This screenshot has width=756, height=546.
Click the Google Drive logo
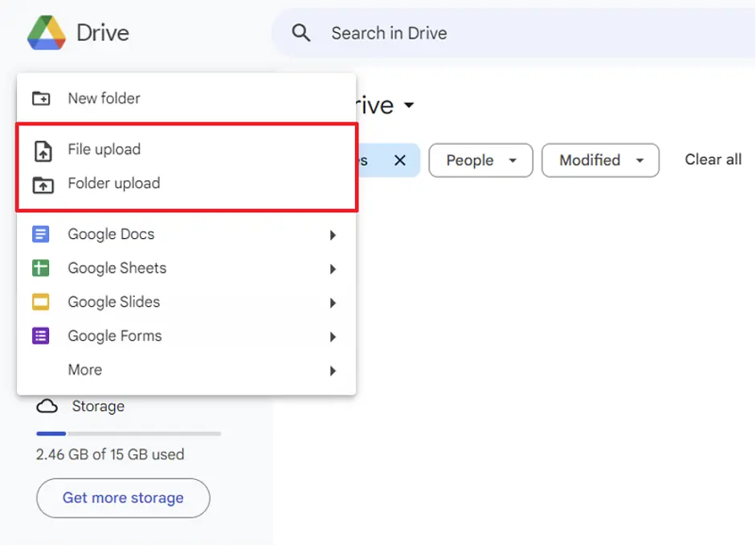[x=47, y=33]
